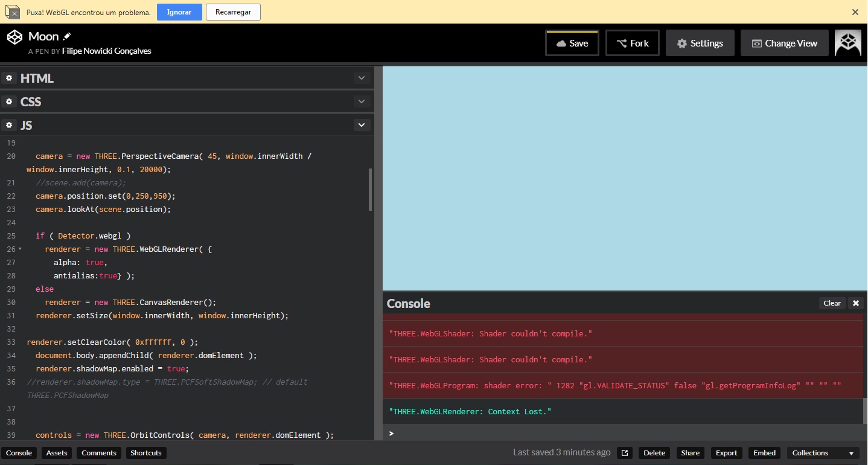This screenshot has width=868, height=465.
Task: Toggle the Console footer button
Action: (x=19, y=453)
